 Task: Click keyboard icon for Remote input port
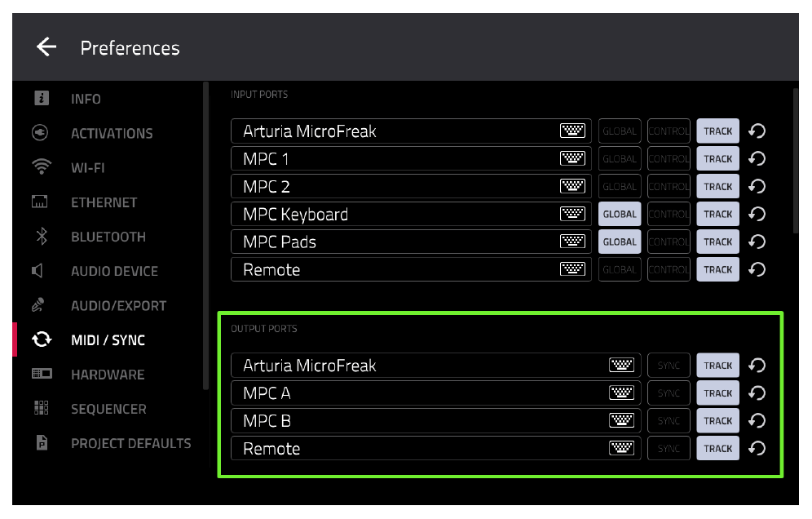pyautogui.click(x=572, y=269)
